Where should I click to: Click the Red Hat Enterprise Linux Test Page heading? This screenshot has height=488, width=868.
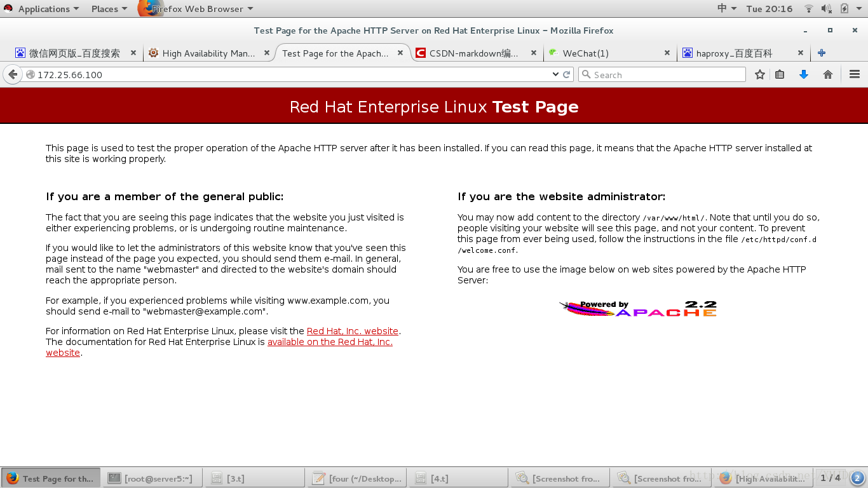coord(434,107)
